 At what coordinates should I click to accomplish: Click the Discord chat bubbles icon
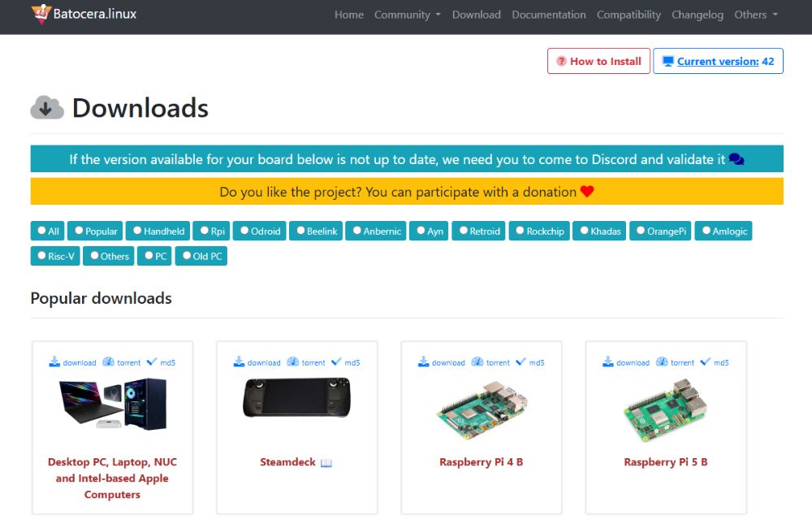tap(736, 159)
